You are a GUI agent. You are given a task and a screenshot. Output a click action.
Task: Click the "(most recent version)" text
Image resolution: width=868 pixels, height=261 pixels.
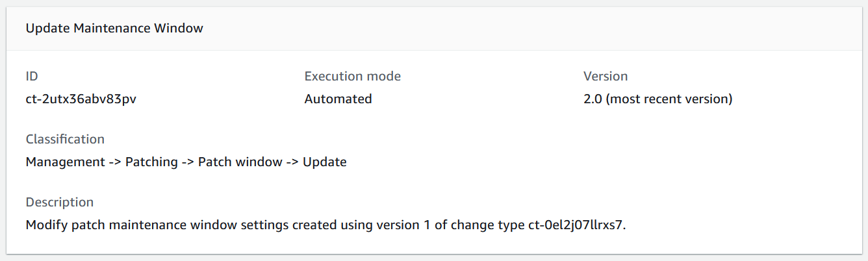tap(669, 99)
